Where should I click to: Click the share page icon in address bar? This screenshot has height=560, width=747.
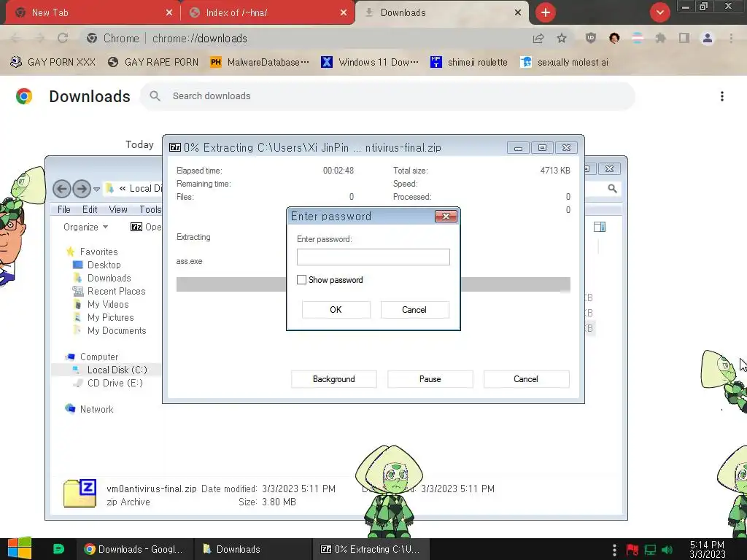click(x=538, y=38)
